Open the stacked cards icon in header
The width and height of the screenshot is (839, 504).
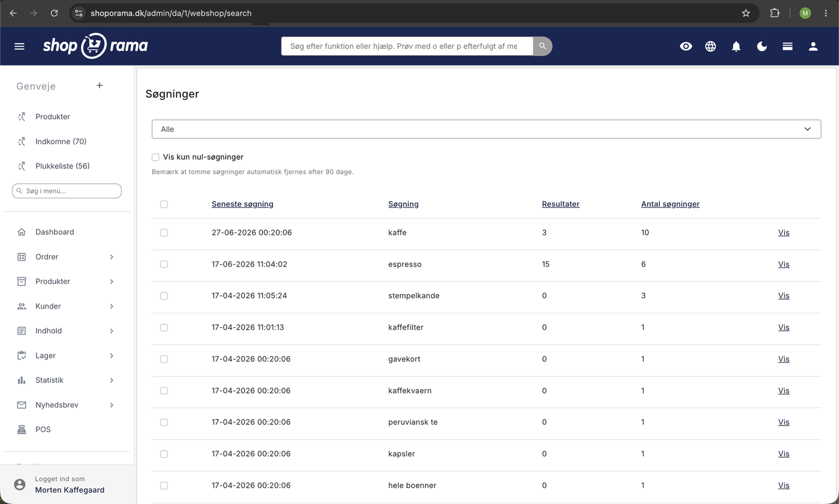click(787, 46)
